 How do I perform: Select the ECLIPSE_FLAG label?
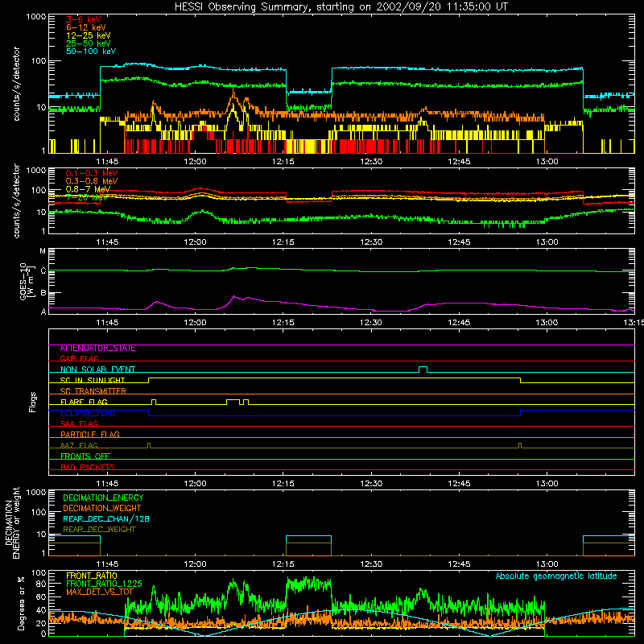tap(88, 413)
